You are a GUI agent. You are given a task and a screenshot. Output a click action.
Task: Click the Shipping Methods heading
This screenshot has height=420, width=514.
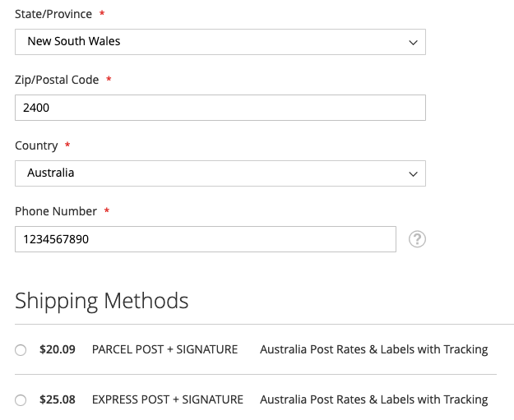pyautogui.click(x=102, y=301)
